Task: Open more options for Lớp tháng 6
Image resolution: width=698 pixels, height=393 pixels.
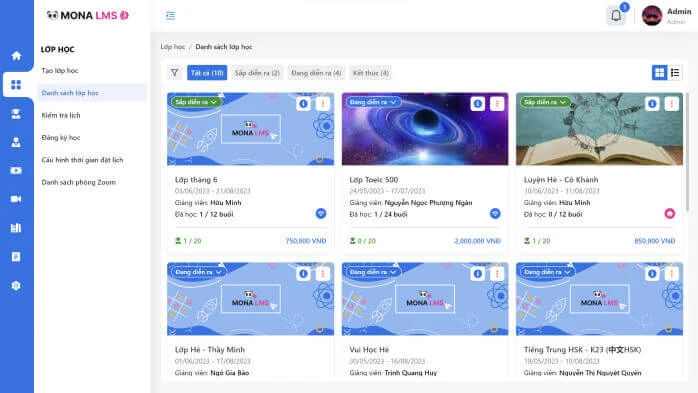Action: click(x=323, y=104)
